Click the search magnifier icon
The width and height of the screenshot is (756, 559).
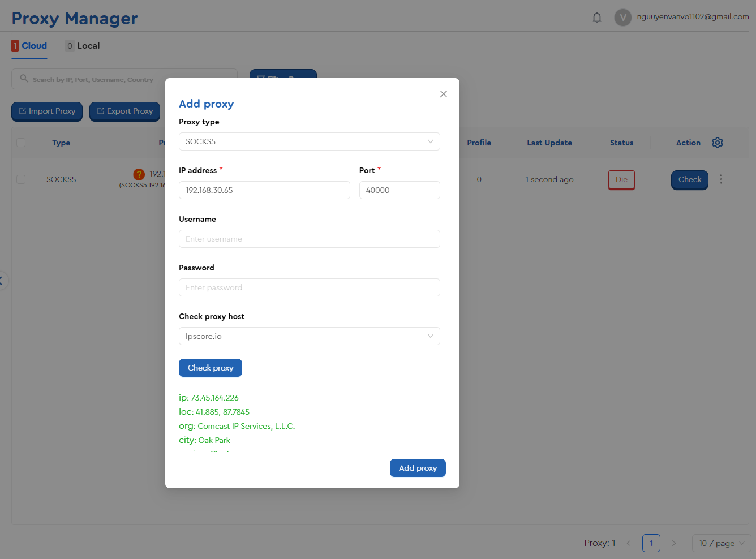(x=24, y=79)
